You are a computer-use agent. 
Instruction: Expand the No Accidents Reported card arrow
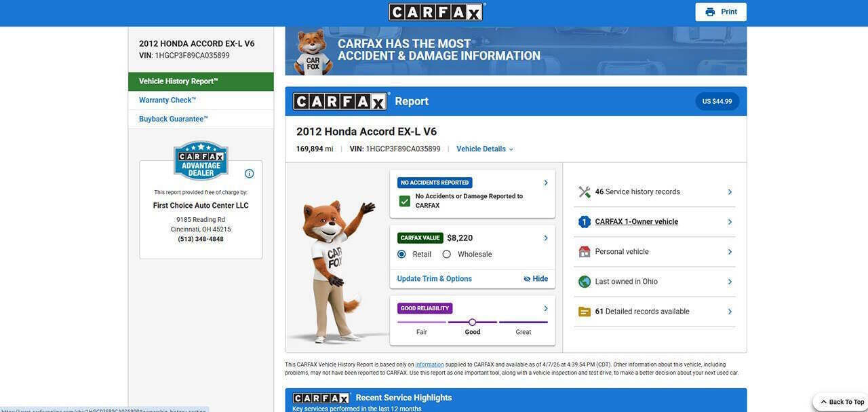point(546,183)
